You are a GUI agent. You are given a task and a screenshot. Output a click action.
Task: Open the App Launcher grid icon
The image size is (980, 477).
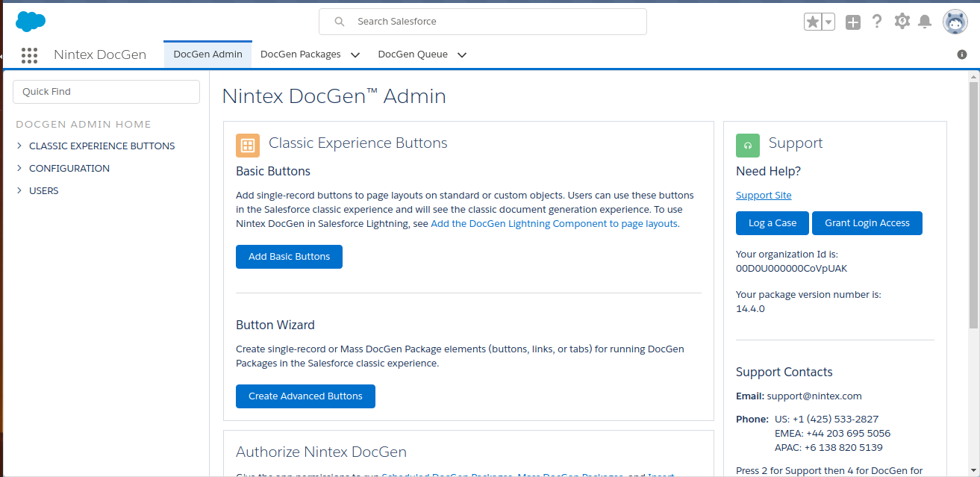(29, 54)
